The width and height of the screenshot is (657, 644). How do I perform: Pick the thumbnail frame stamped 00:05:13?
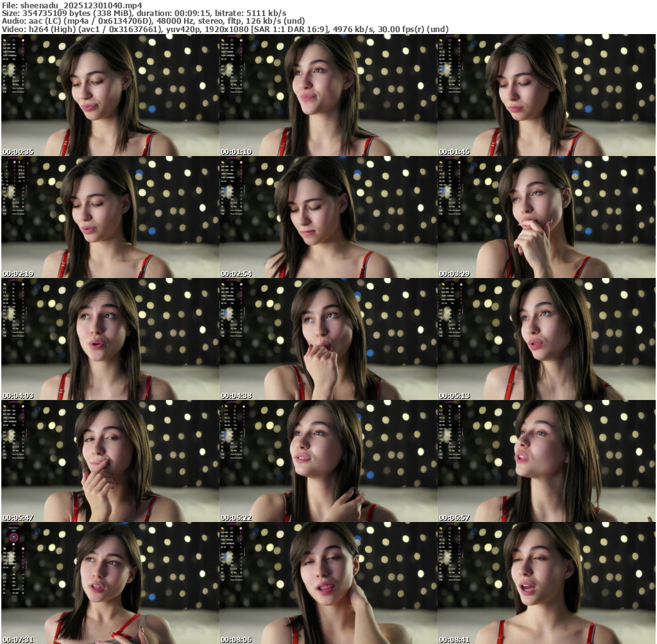[547, 339]
